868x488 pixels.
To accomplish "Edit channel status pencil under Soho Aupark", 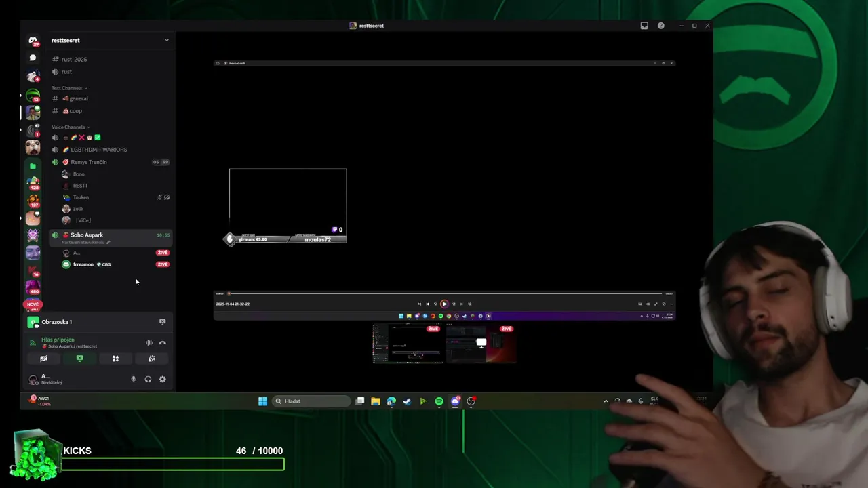I will pos(108,242).
